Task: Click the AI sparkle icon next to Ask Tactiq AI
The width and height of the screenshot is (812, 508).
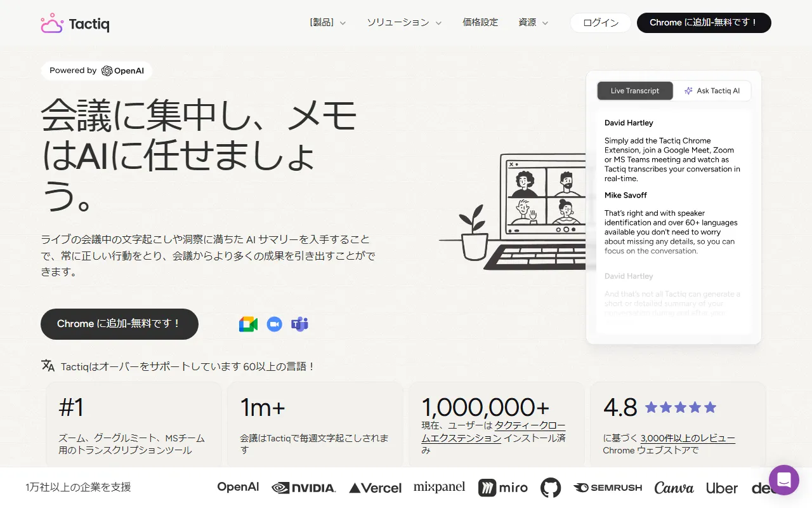Action: click(x=688, y=90)
